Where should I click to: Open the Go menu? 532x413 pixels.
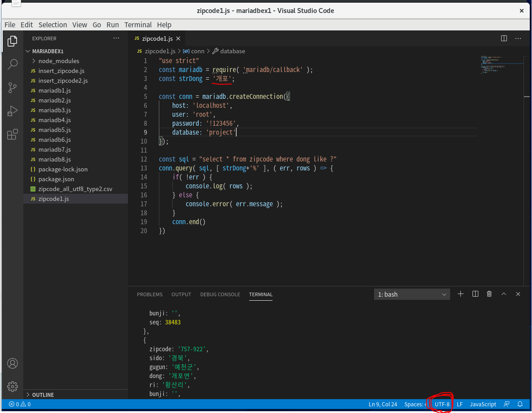97,25
